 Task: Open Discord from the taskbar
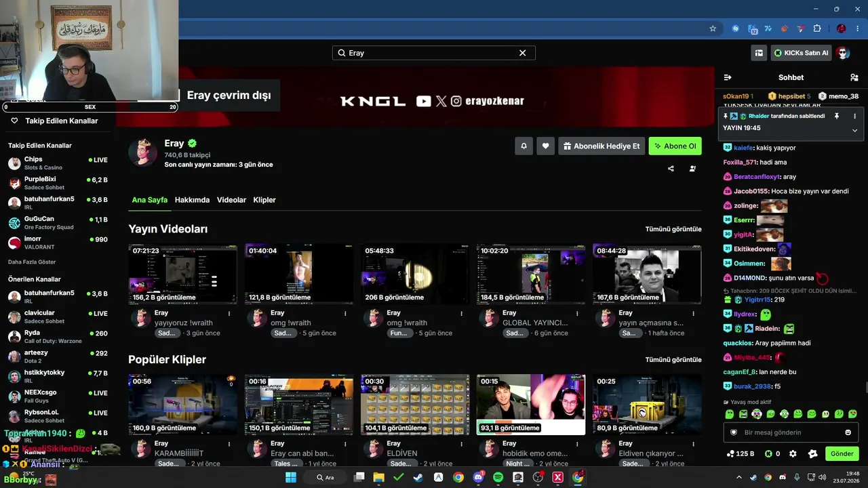(479, 477)
